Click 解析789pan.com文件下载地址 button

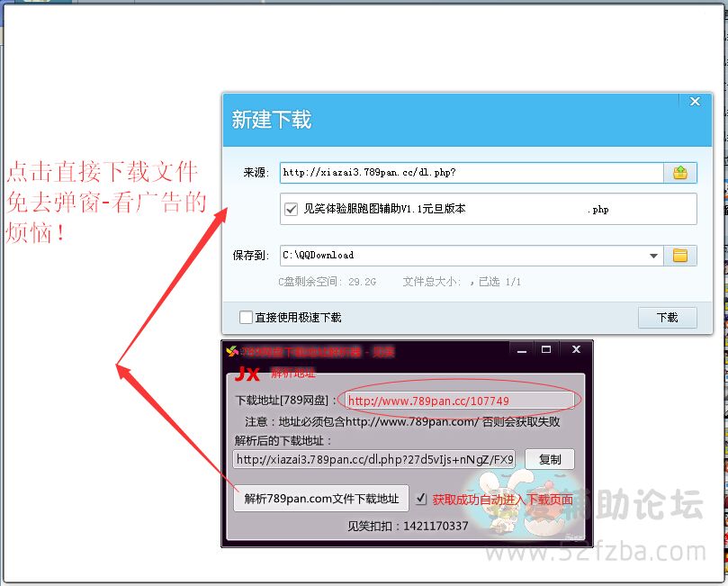click(x=321, y=499)
